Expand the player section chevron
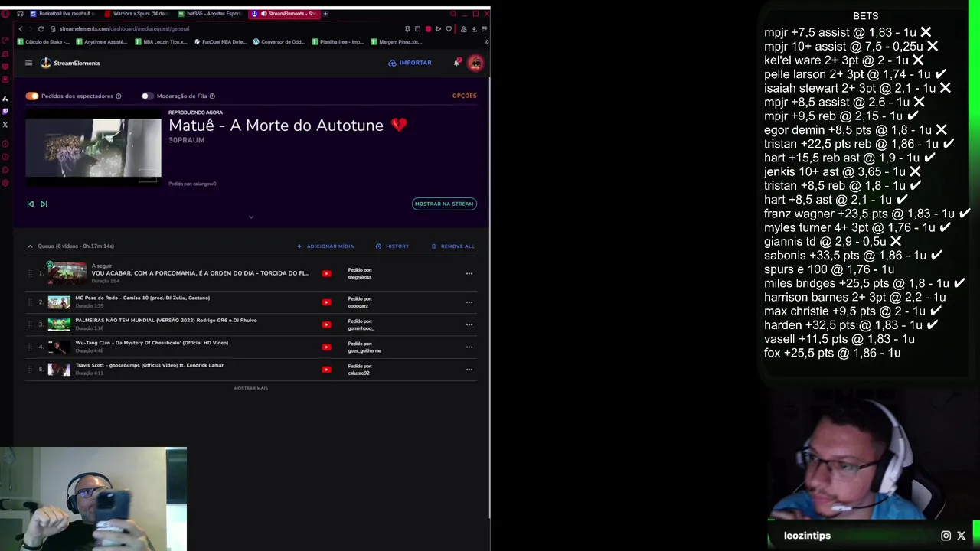The height and width of the screenshot is (551, 980). click(251, 217)
